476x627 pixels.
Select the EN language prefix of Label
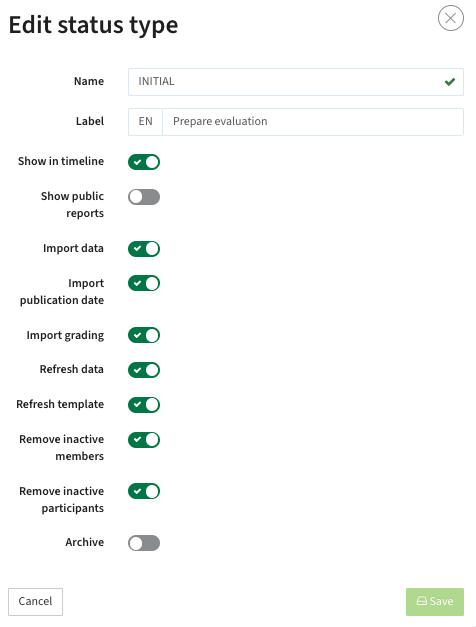[146, 122]
